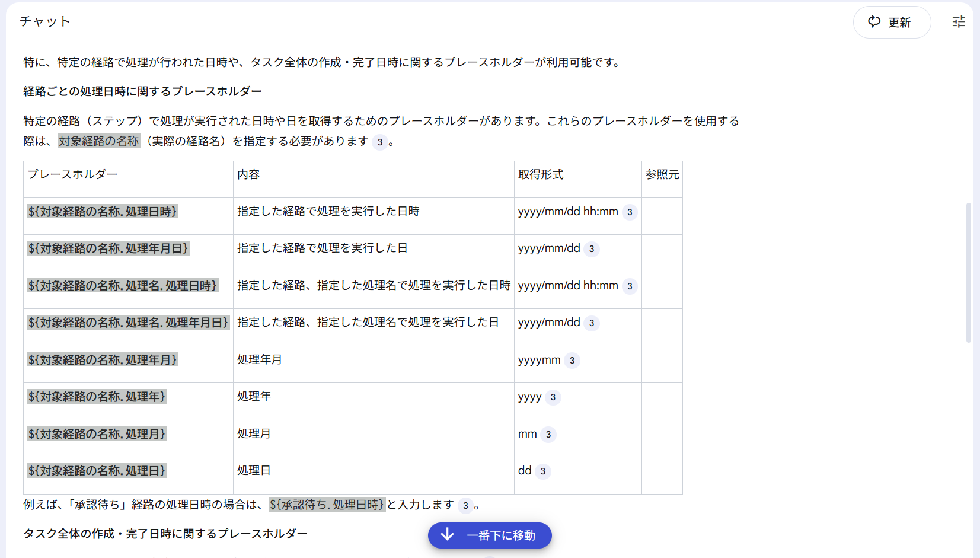Screen dimensions: 980x558
Task: Click the チャット header tab label
Action: 44,21
